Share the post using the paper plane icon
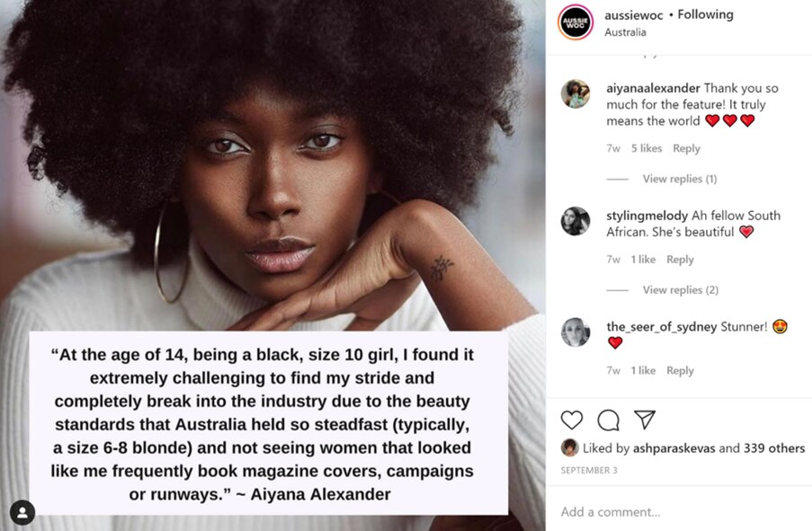This screenshot has width=812, height=531. click(647, 419)
